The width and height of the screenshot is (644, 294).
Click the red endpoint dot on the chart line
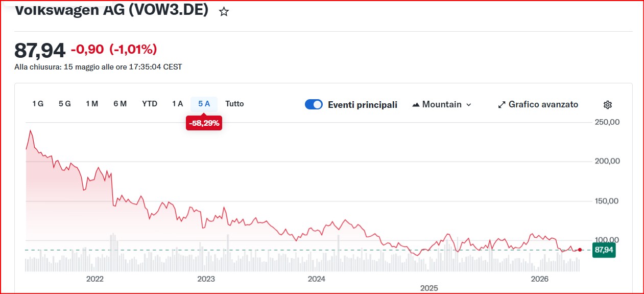pos(580,250)
